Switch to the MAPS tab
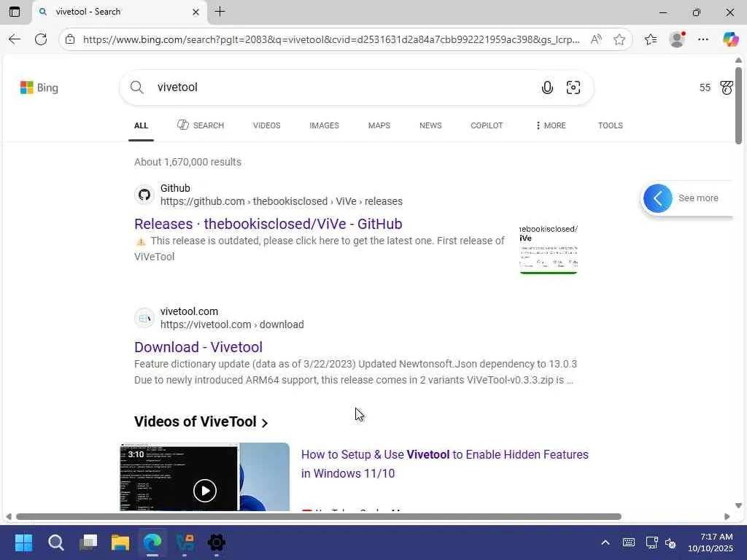This screenshot has height=560, width=747. (x=379, y=125)
